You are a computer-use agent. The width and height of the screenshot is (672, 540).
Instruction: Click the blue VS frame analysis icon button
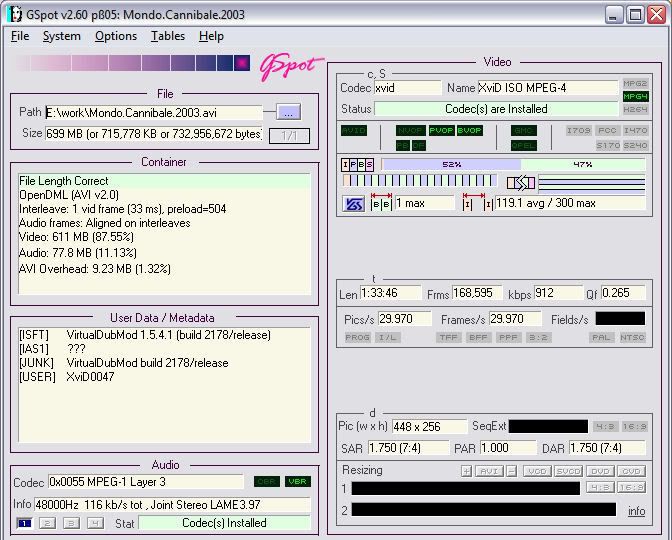(x=354, y=204)
